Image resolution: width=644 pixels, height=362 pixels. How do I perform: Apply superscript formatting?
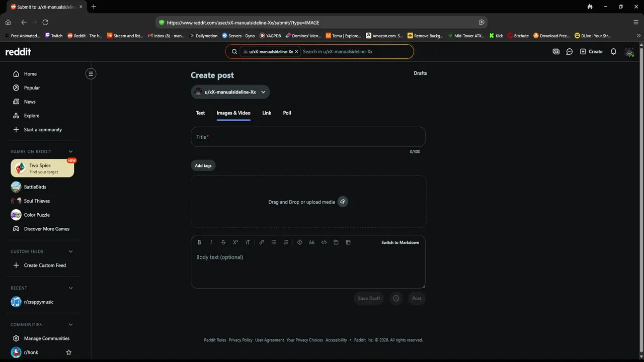point(235,242)
